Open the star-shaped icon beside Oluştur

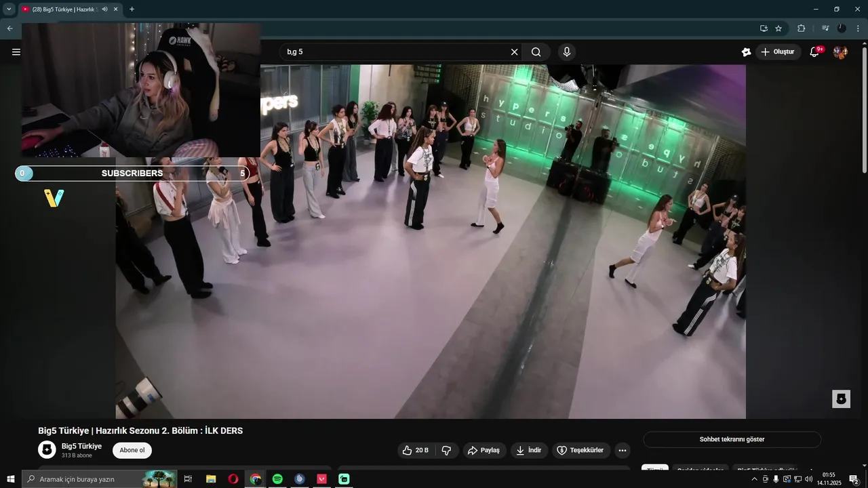click(747, 52)
